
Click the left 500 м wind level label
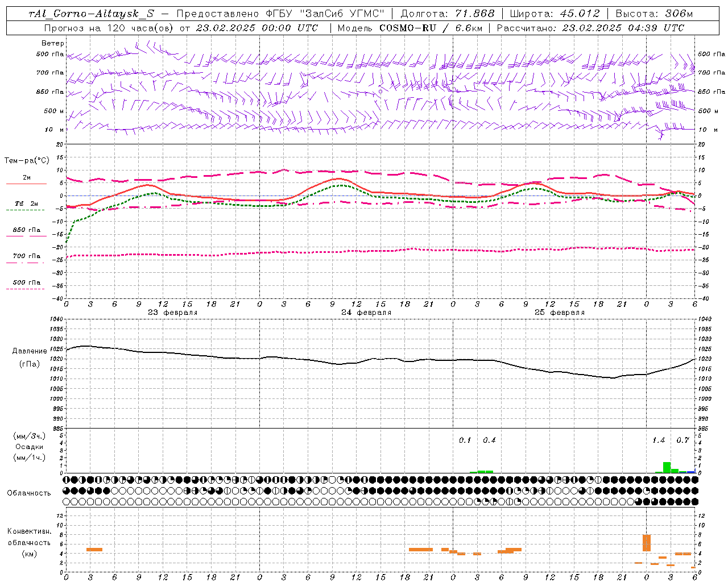coord(54,111)
